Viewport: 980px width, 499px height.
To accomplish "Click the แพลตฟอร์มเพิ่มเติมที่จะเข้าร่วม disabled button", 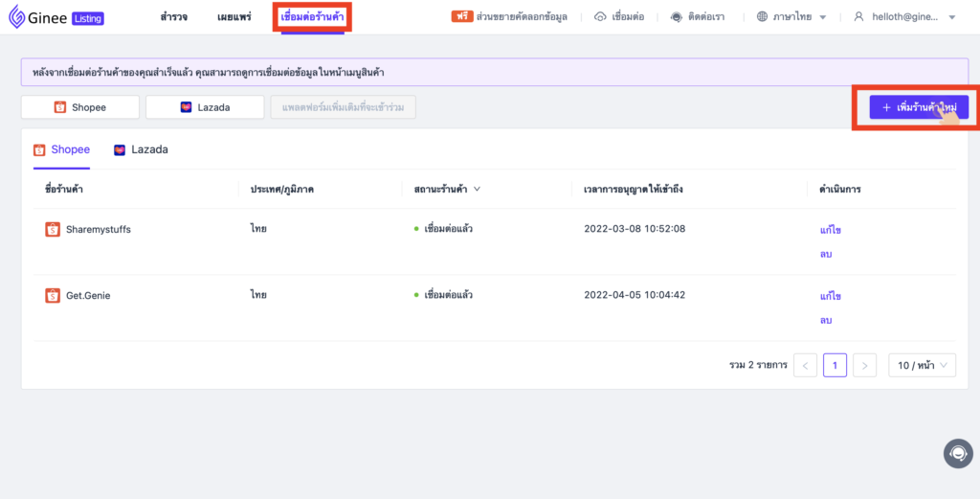I will point(344,107).
